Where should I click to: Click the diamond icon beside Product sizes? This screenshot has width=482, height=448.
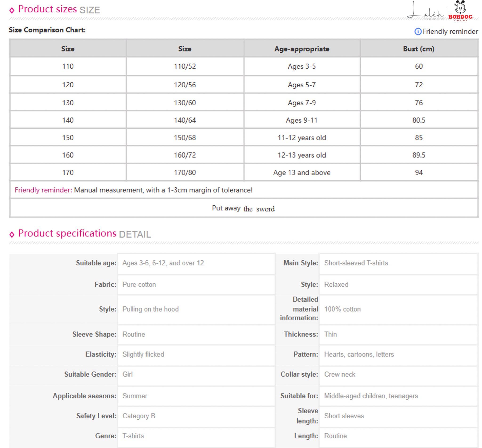click(x=12, y=10)
